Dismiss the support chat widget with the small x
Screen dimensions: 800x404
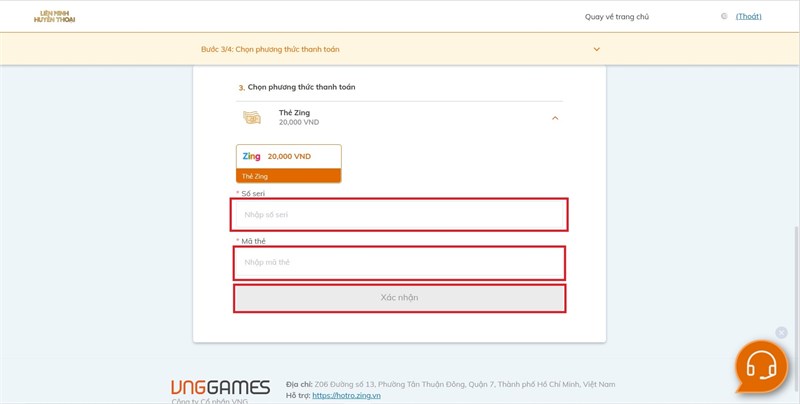[x=781, y=333]
